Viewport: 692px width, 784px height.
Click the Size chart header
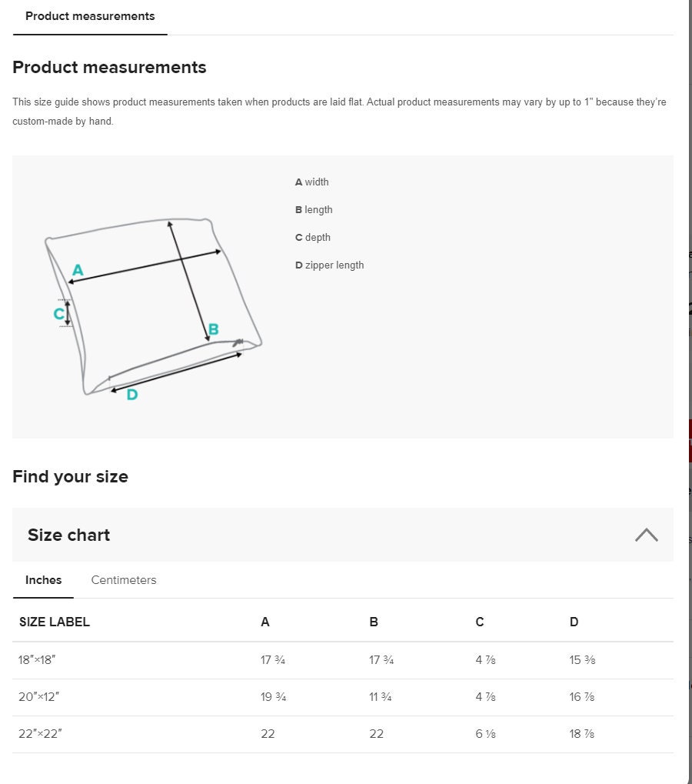coord(343,535)
